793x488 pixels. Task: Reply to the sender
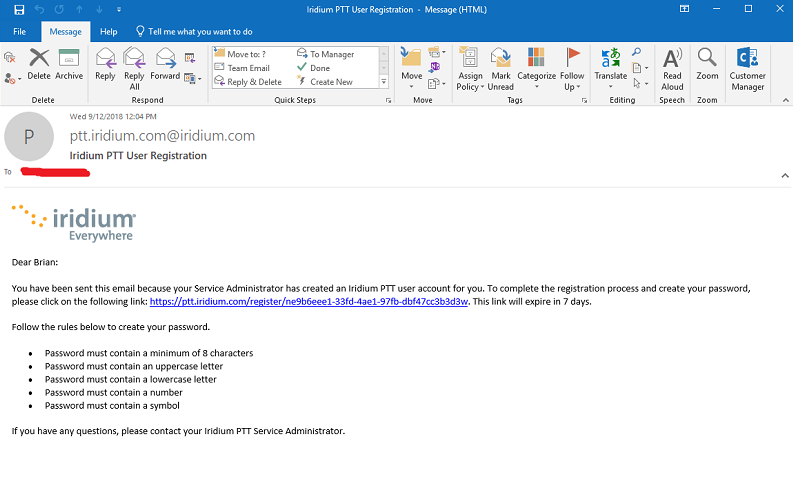[105, 64]
